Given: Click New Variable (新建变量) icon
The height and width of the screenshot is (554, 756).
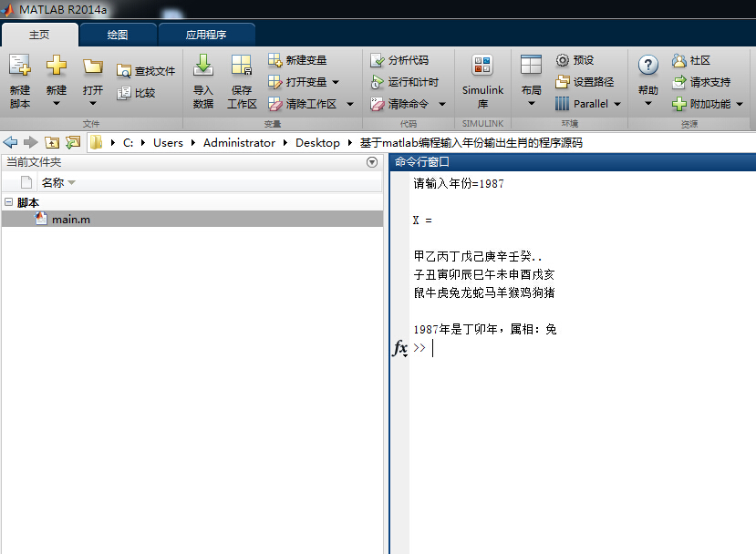Looking at the screenshot, I should 274,60.
